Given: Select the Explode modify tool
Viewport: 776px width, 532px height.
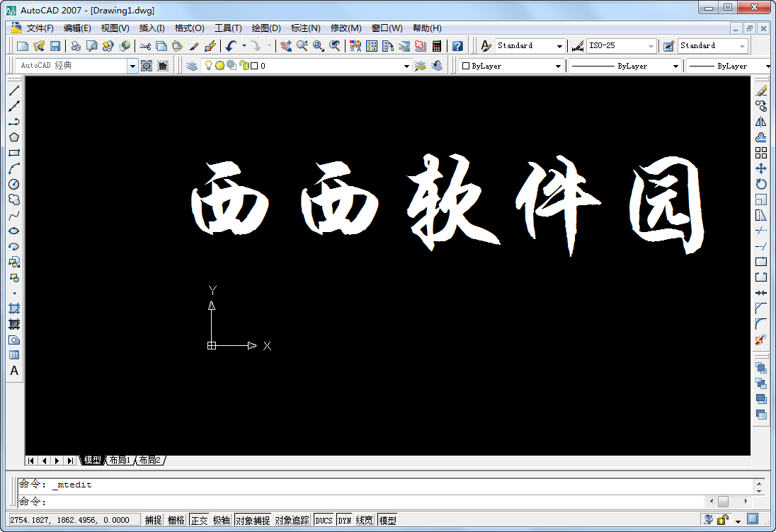Looking at the screenshot, I should coord(761,340).
